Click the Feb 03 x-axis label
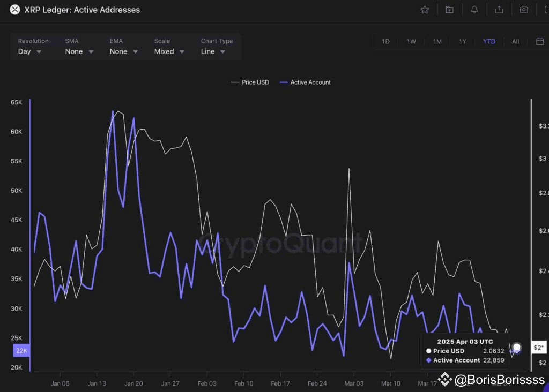Screen dimensions: 549x392 207,383
